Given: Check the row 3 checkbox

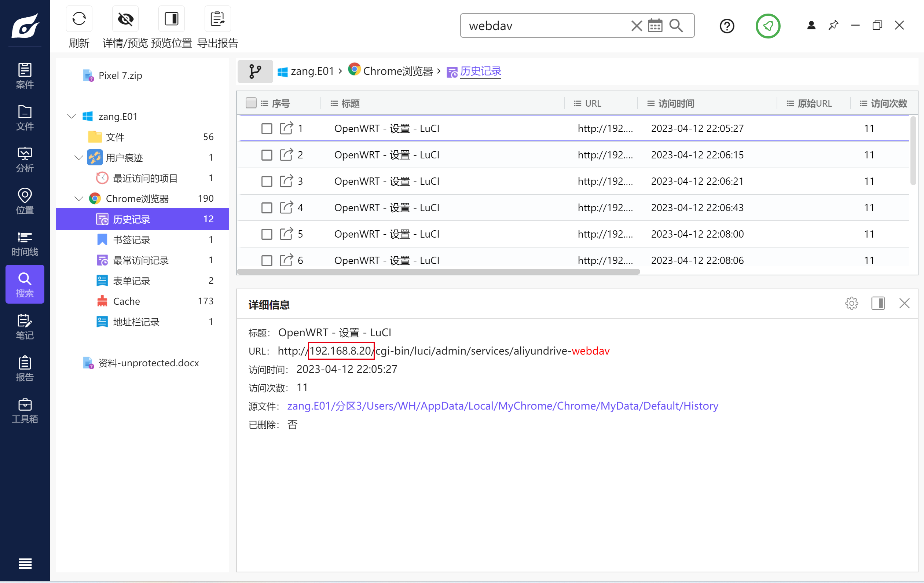Looking at the screenshot, I should 267,181.
